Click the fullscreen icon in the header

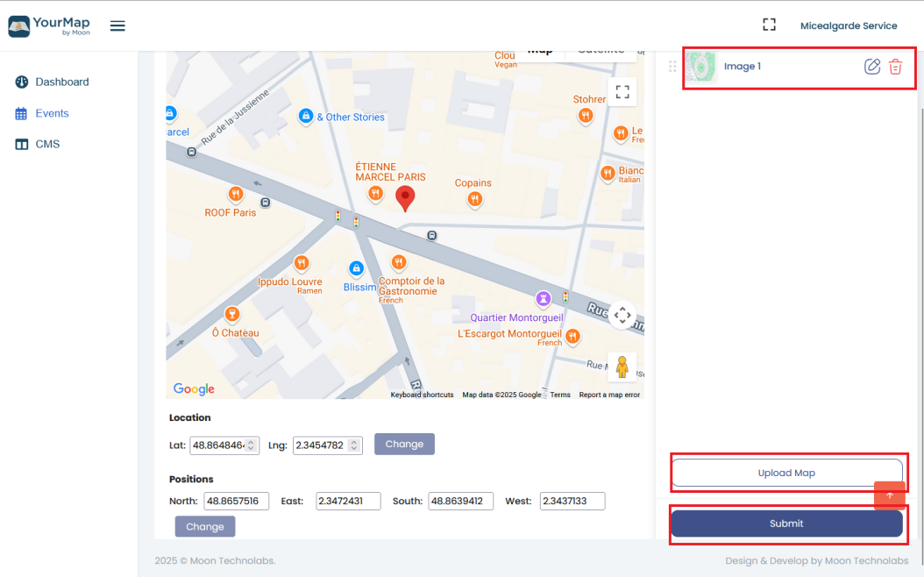[769, 25]
